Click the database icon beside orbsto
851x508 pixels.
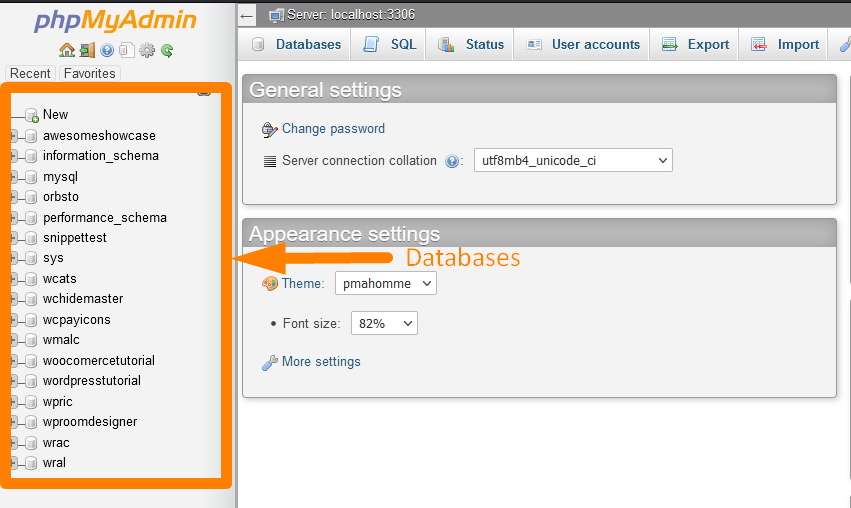pyautogui.click(x=31, y=197)
